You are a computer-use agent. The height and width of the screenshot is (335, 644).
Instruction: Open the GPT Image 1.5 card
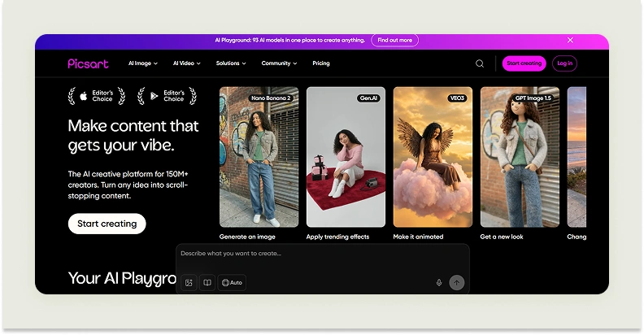pyautogui.click(x=520, y=157)
